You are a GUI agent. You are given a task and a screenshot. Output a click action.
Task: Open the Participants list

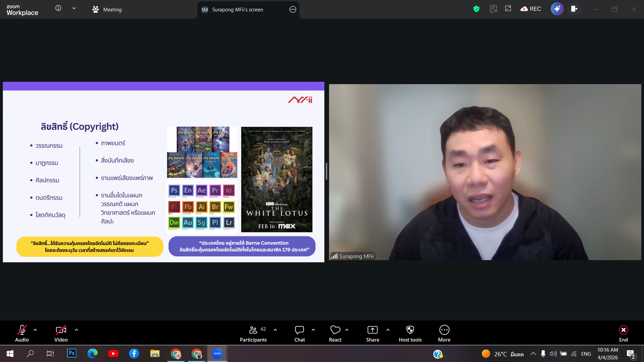click(253, 334)
